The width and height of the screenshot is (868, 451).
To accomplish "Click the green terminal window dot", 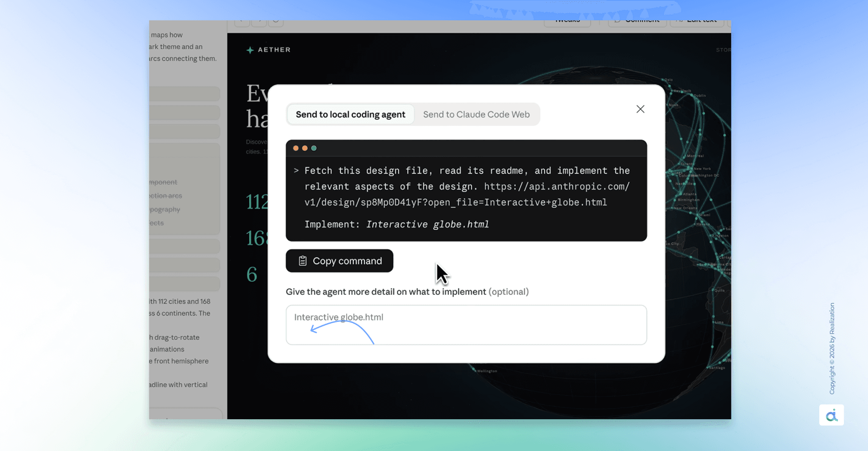I will [314, 148].
